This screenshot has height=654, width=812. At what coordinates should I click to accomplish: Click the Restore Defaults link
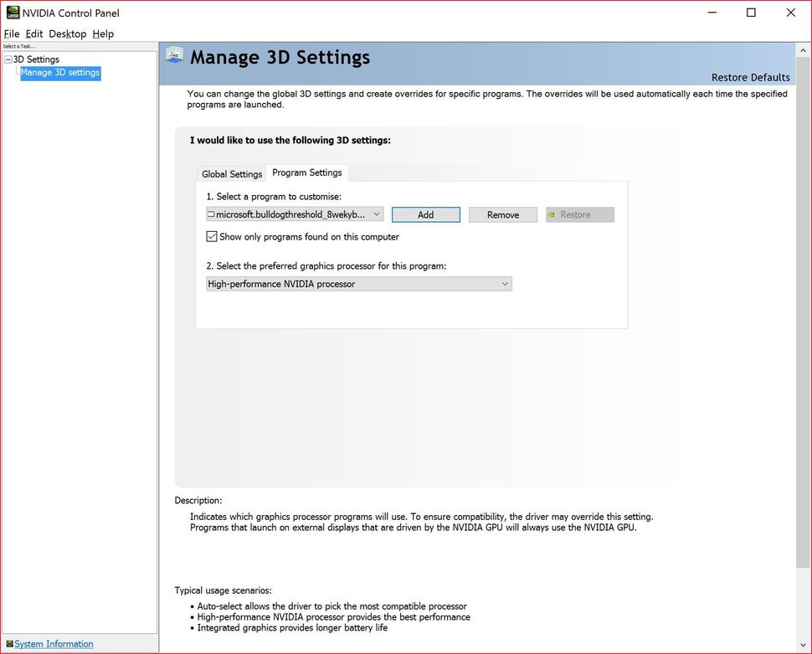pos(750,77)
